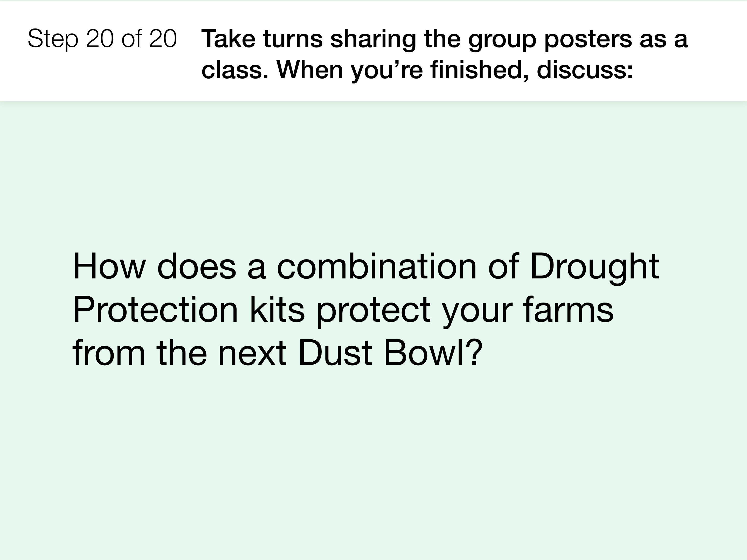Click the word "kits" in the question
Viewport: 747px width, 560px height.
[277, 310]
